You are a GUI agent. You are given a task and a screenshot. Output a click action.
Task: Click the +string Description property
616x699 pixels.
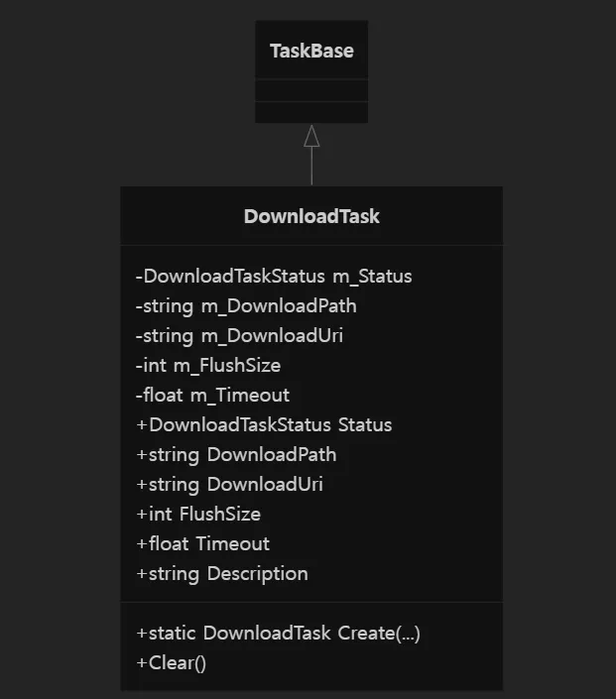[222, 574]
